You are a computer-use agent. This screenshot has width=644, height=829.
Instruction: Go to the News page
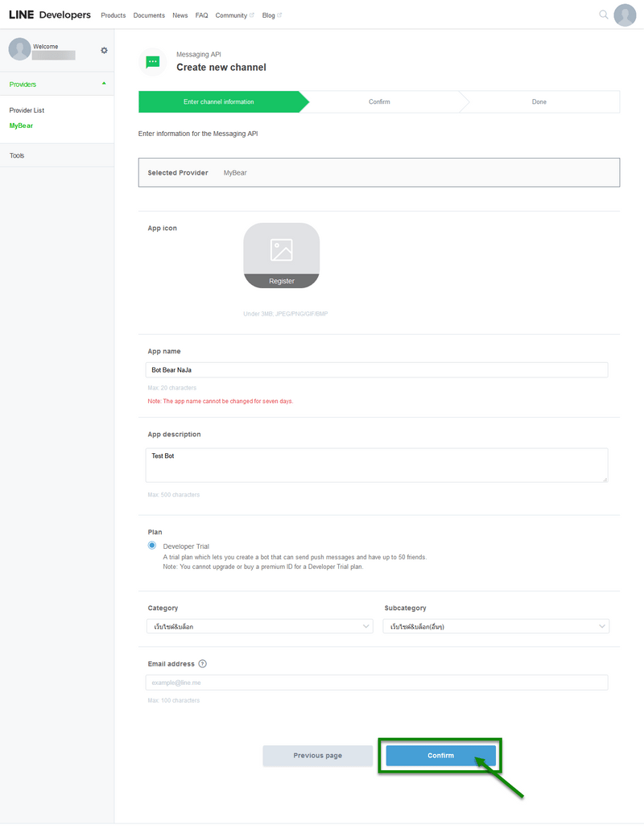click(180, 15)
